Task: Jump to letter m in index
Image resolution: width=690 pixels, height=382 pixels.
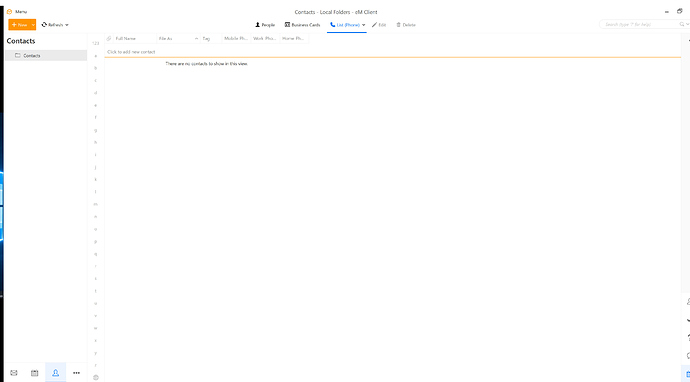Action: 95,204
